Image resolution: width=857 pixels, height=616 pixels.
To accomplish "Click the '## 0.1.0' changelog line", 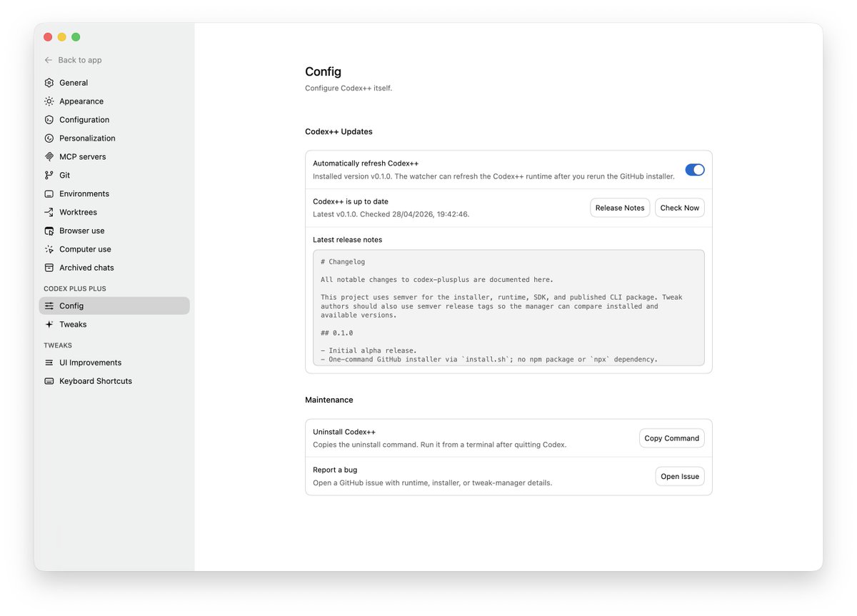I will [336, 333].
